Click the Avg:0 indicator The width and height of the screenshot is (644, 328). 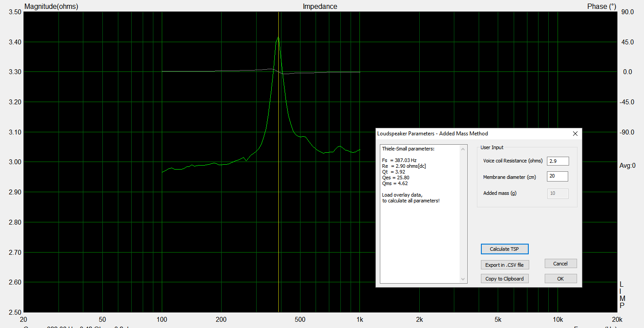(x=627, y=166)
